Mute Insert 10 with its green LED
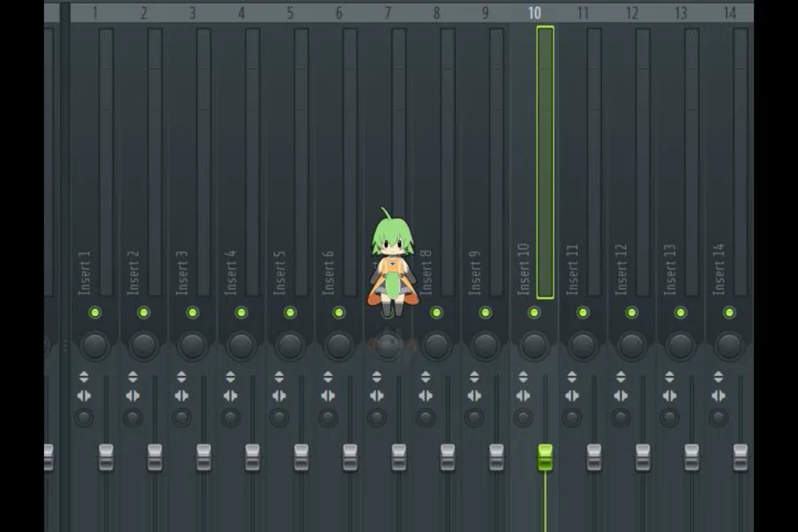 click(534, 313)
